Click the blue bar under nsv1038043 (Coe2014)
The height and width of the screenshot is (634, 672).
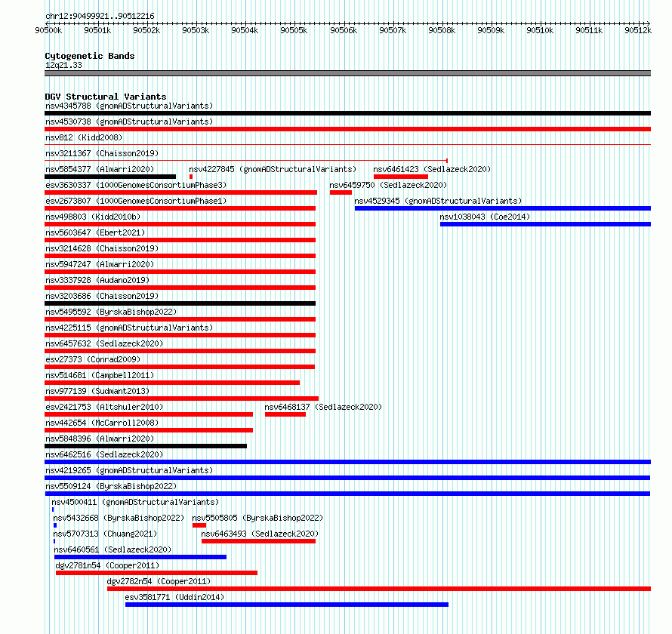[x=546, y=224]
